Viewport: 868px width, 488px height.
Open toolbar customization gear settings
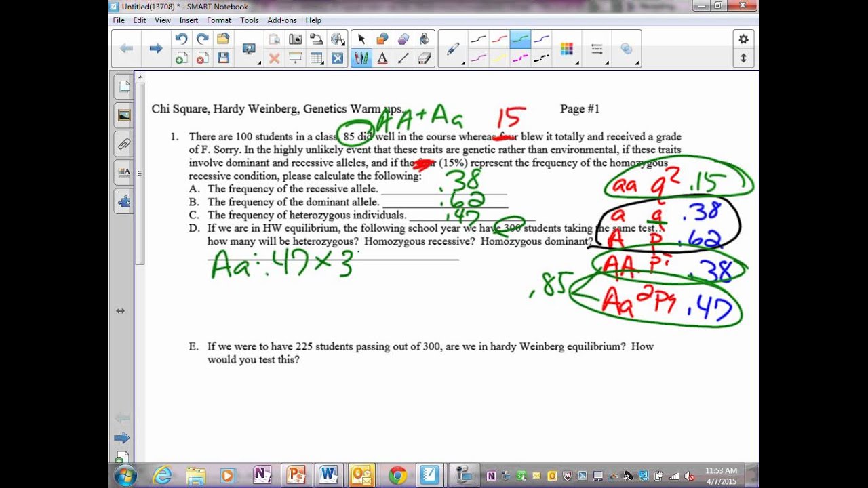point(743,39)
